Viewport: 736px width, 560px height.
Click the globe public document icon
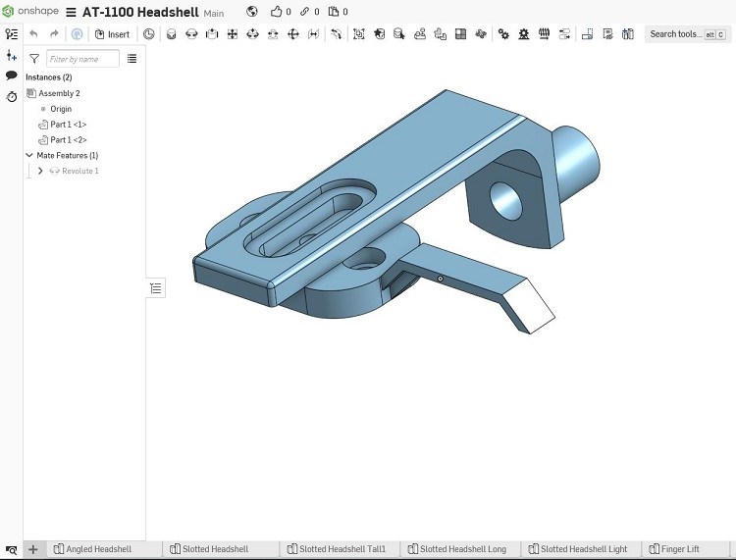[x=252, y=11]
